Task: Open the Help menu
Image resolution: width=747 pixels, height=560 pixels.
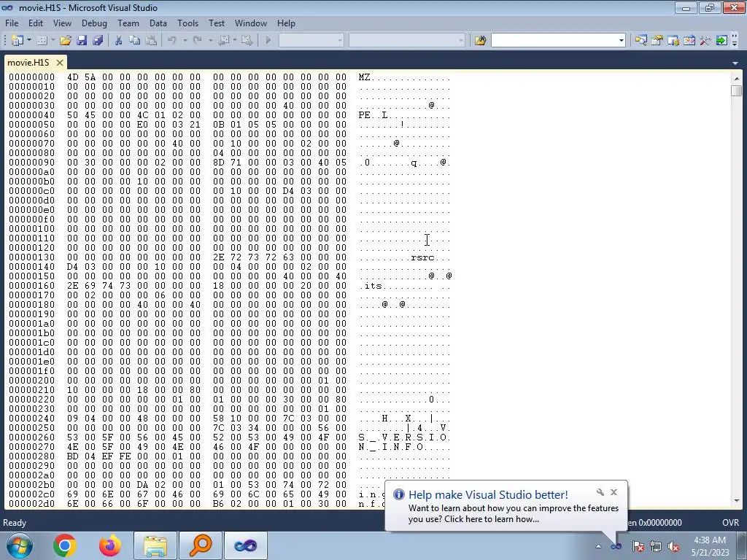Action: (x=286, y=23)
